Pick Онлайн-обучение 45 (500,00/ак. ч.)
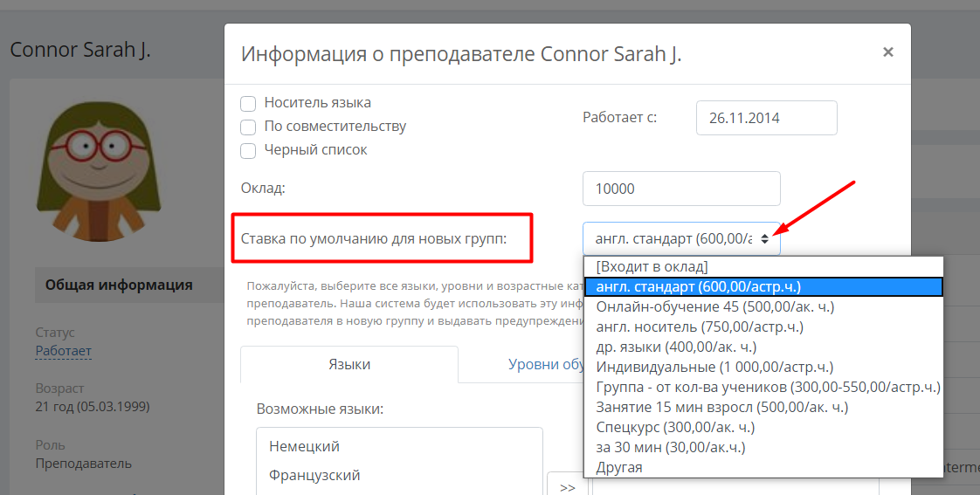 763,307
